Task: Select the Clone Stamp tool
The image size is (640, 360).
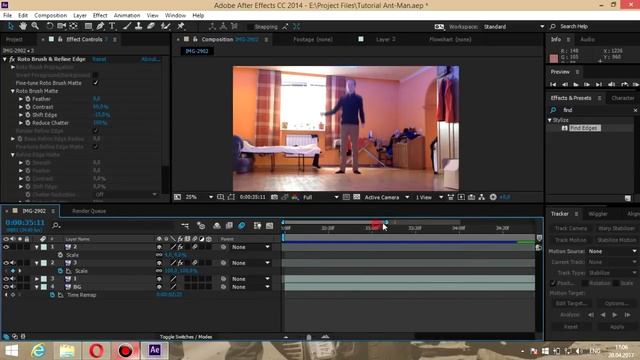Action: tap(139, 27)
